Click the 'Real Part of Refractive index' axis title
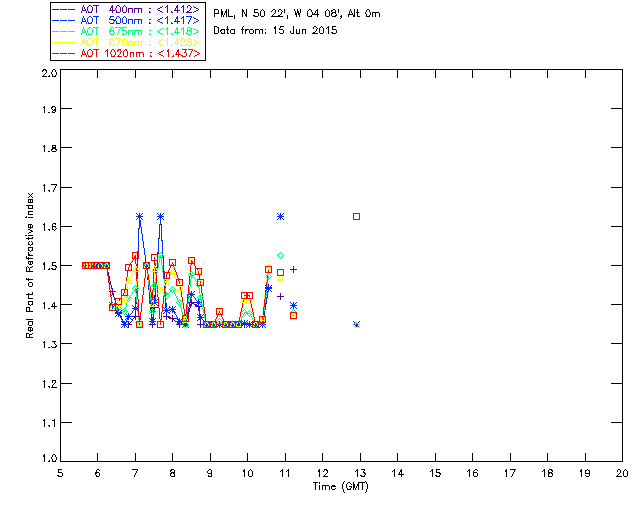This screenshot has width=640, height=512. [30, 265]
